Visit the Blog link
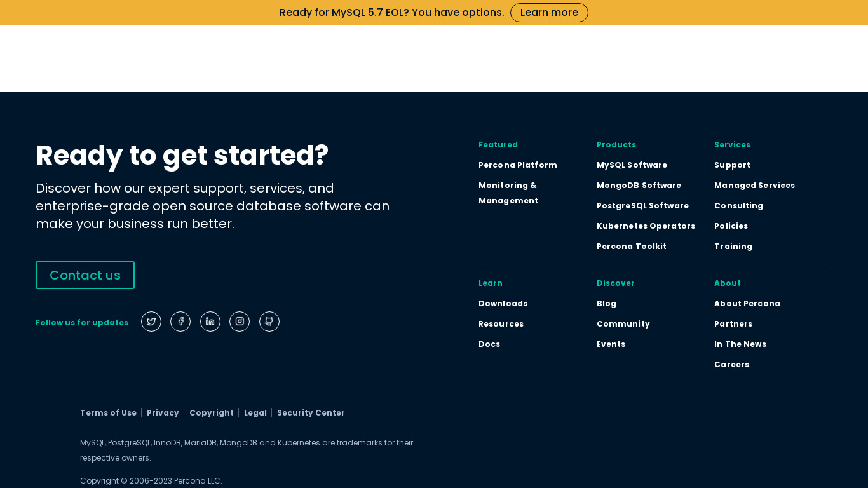868x488 pixels. tap(606, 304)
